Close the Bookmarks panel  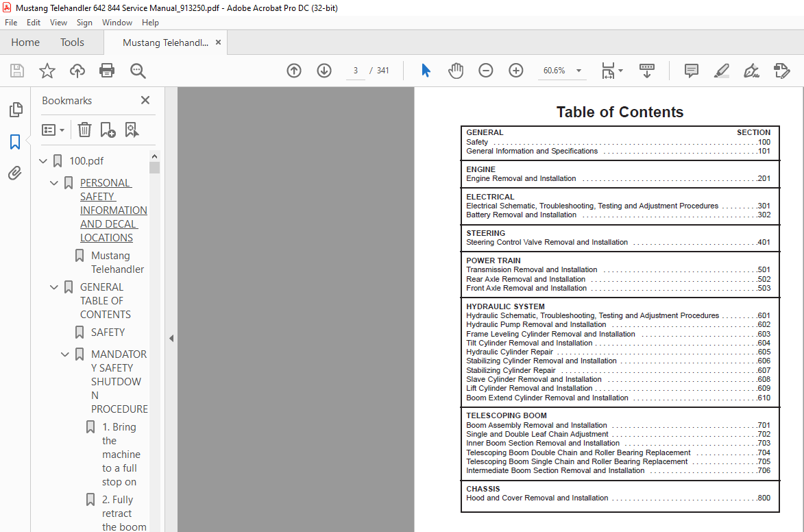[145, 100]
